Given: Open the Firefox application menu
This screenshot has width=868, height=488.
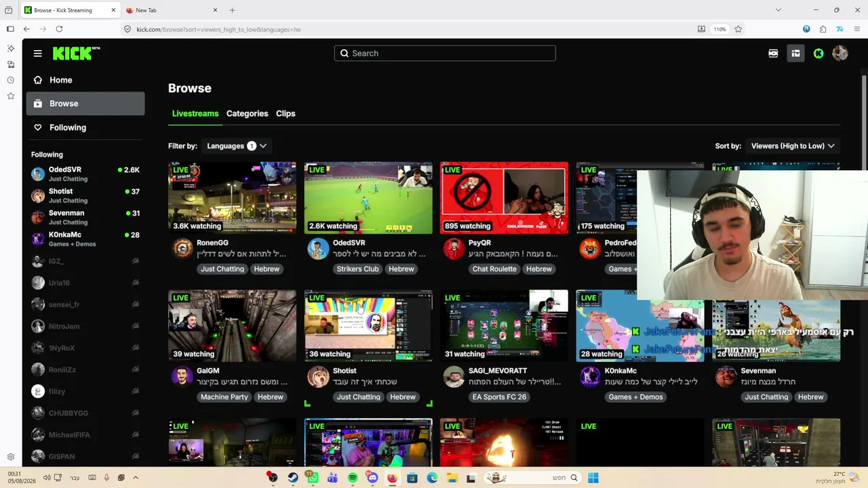Looking at the screenshot, I should click(x=857, y=29).
